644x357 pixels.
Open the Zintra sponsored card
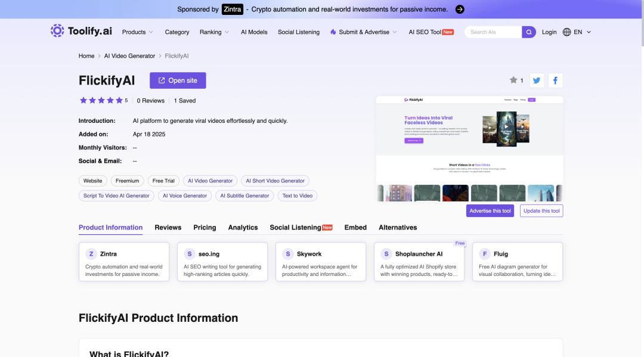click(x=124, y=262)
